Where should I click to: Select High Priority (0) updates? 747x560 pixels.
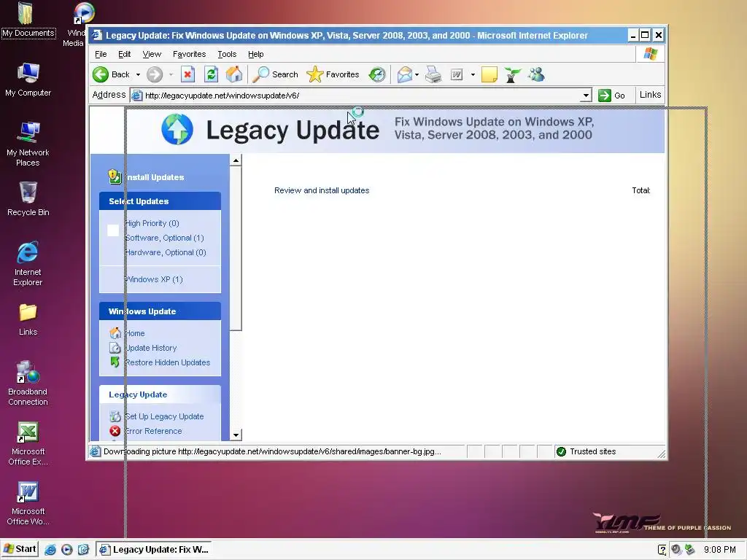152,223
